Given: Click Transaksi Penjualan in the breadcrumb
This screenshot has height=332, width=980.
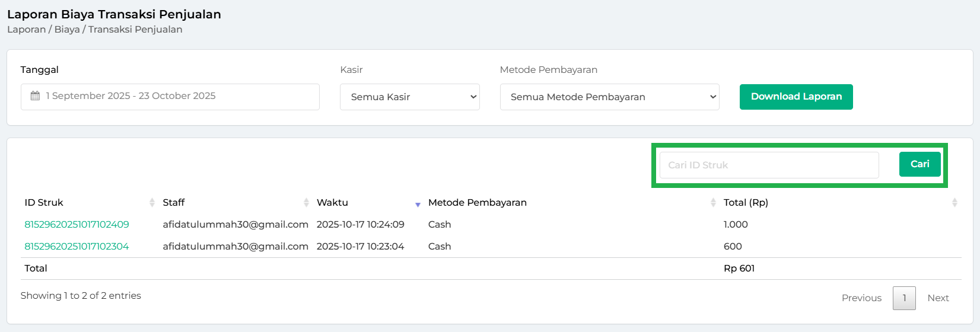Looking at the screenshot, I should click(x=135, y=30).
